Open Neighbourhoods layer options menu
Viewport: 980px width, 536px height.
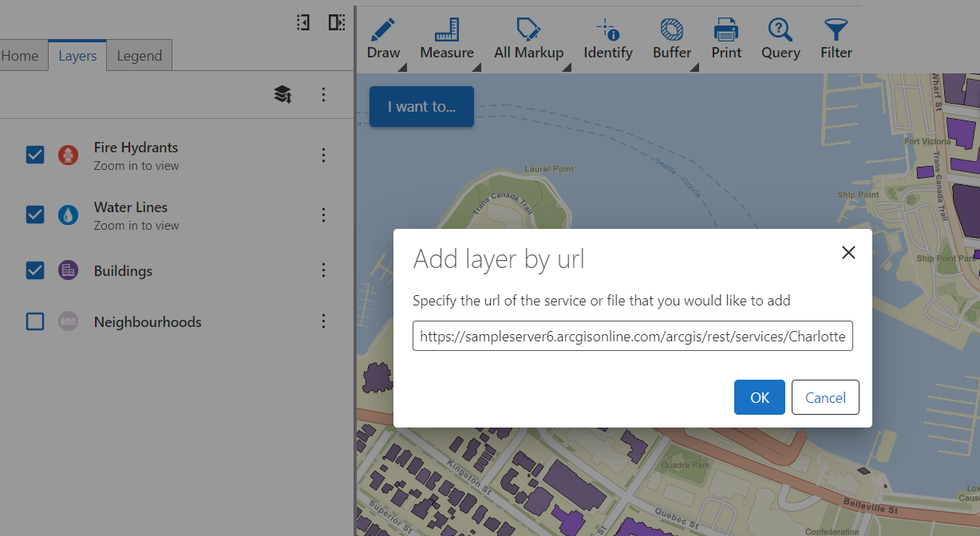pyautogui.click(x=323, y=321)
